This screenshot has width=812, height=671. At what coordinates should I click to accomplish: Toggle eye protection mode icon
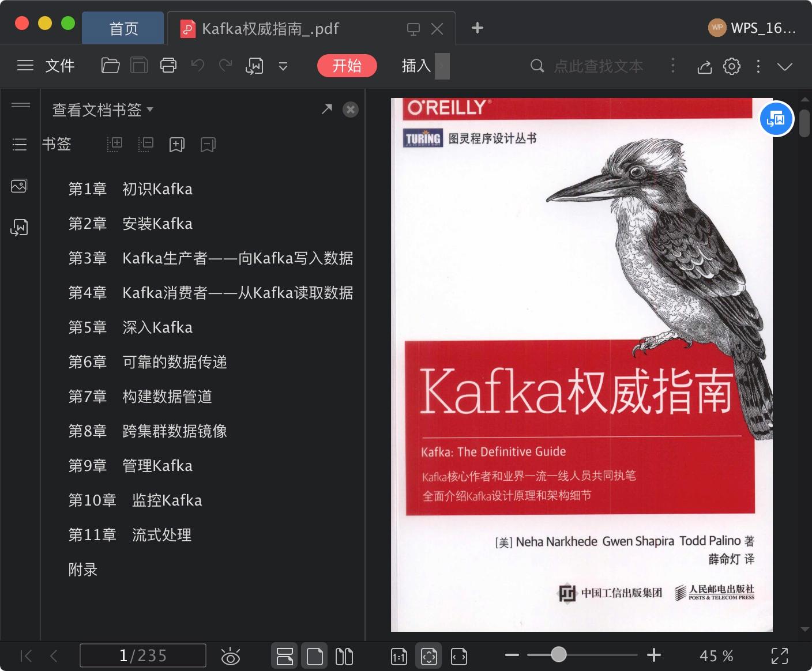(x=231, y=656)
